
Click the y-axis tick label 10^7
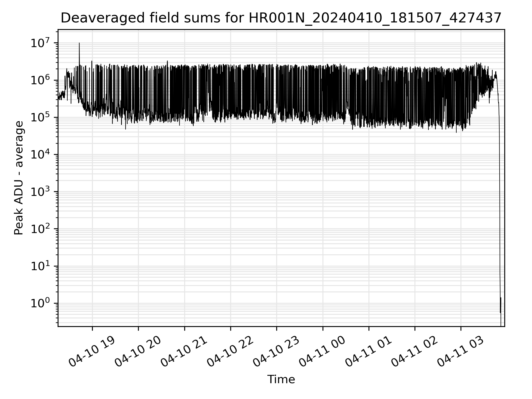[40, 43]
